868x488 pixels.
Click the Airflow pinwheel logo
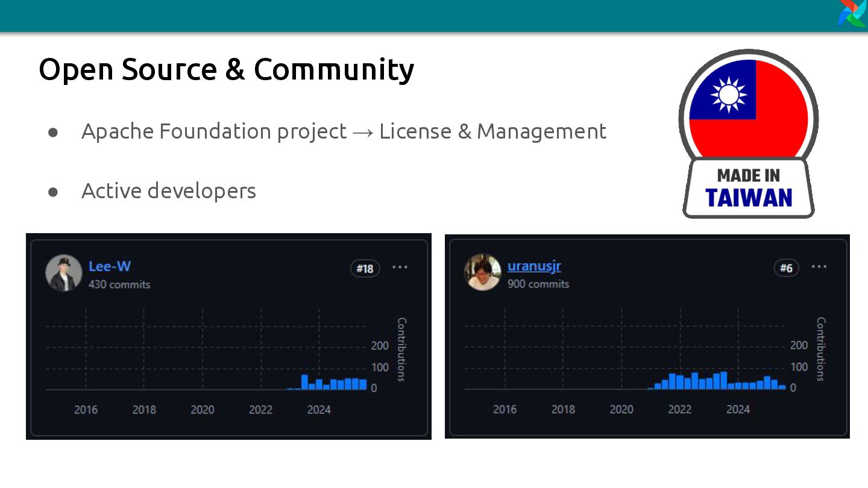click(x=853, y=13)
